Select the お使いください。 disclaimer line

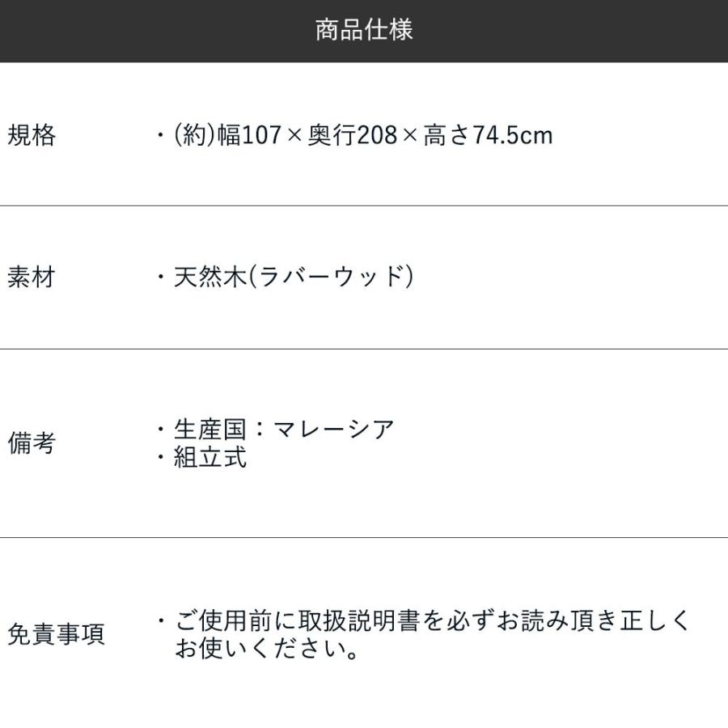(268, 650)
